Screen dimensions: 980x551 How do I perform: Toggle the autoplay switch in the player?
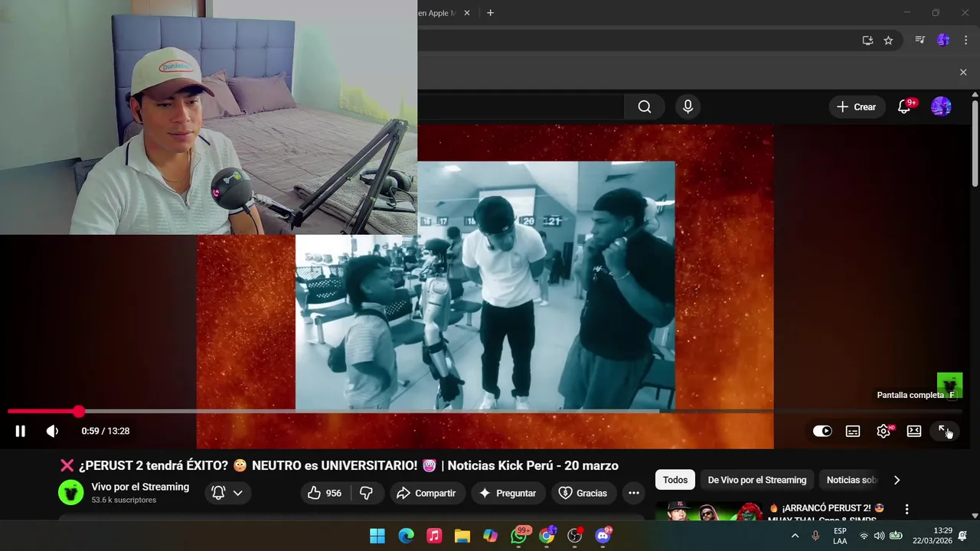(x=822, y=431)
